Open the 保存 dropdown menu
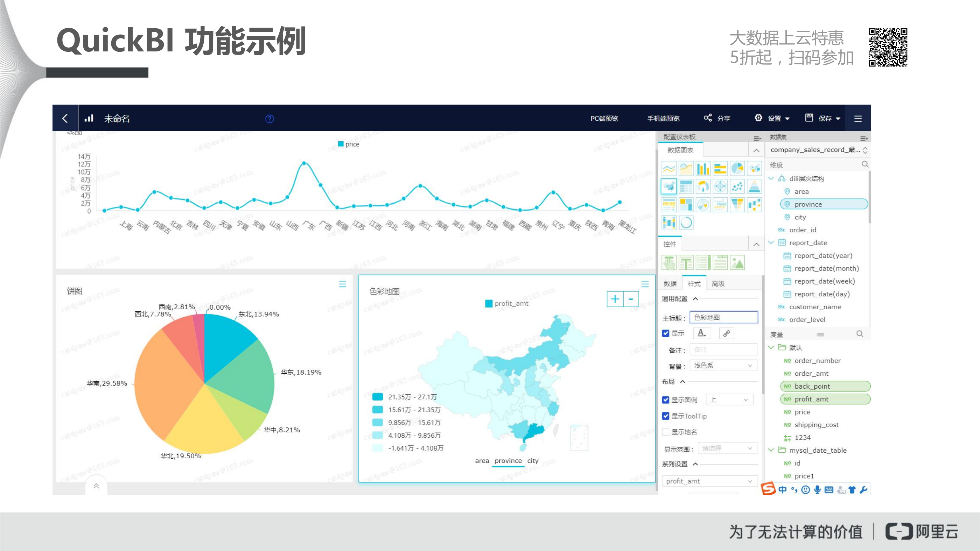Image resolution: width=980 pixels, height=551 pixels. click(x=822, y=118)
